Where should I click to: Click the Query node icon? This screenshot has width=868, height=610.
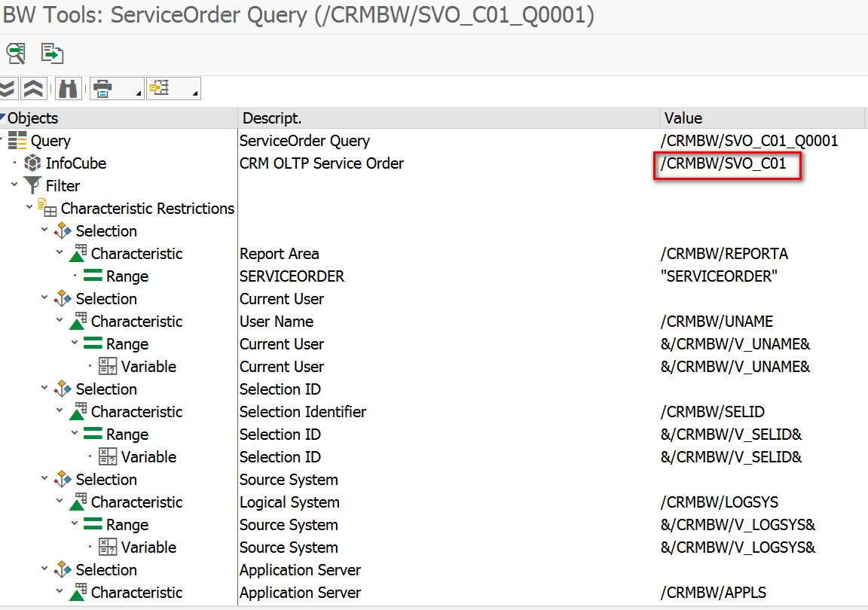(x=17, y=141)
